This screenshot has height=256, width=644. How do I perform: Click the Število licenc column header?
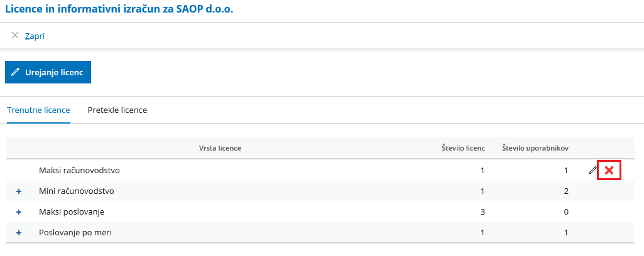pyautogui.click(x=463, y=148)
